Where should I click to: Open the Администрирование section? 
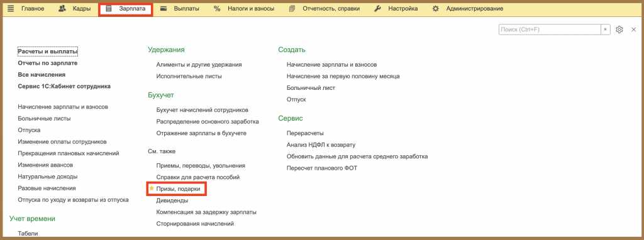475,9
